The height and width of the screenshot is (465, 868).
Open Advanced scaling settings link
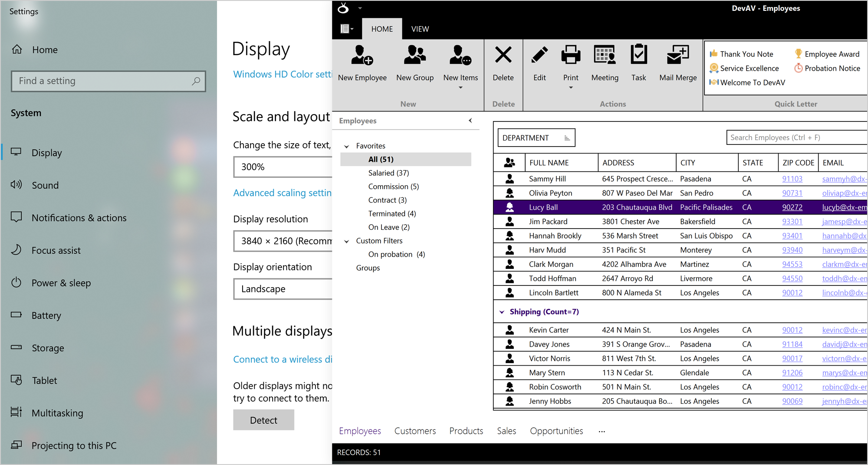click(282, 193)
